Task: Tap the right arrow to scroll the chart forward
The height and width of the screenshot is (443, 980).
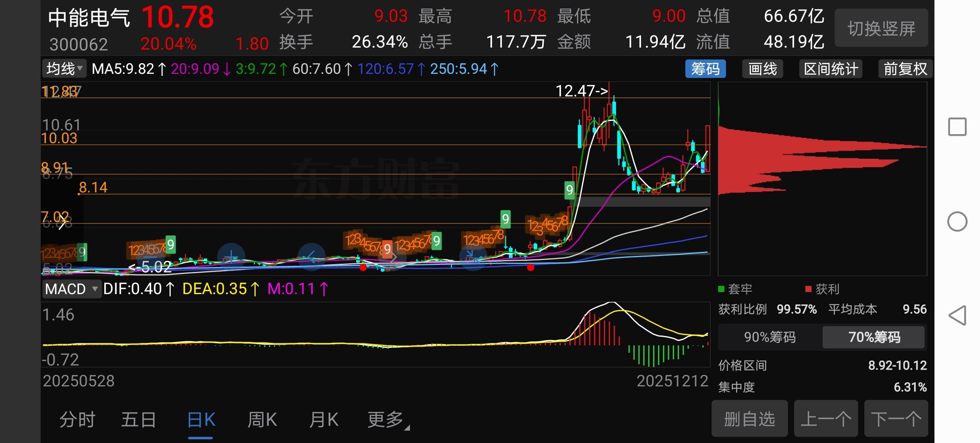Action: tap(392, 258)
